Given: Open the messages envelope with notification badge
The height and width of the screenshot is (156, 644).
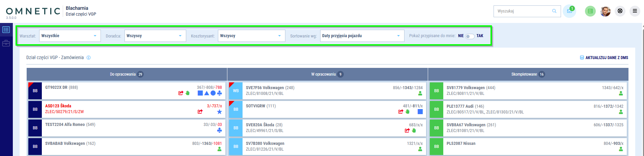Looking at the screenshot, I should click(569, 11).
